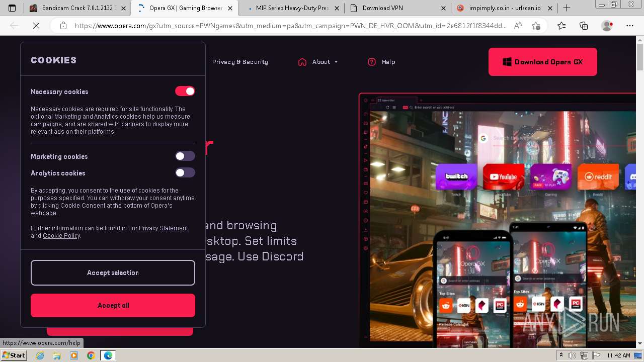Viewport: 644px width, 362px height.
Task: Open the Cookie Policy link
Action: coord(61,236)
